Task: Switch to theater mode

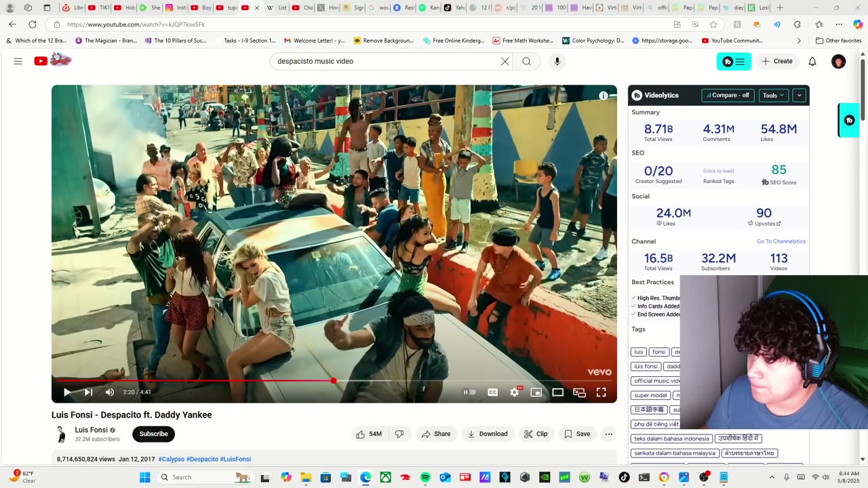Action: pos(557,392)
